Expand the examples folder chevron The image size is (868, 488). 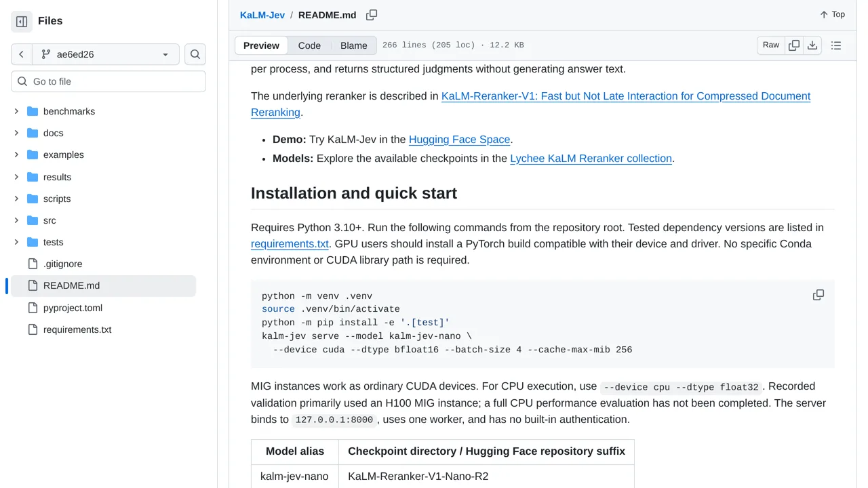click(16, 155)
